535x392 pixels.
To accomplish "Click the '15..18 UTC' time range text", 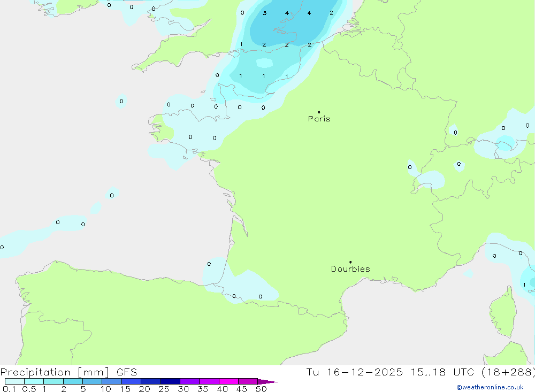I will tap(442, 372).
